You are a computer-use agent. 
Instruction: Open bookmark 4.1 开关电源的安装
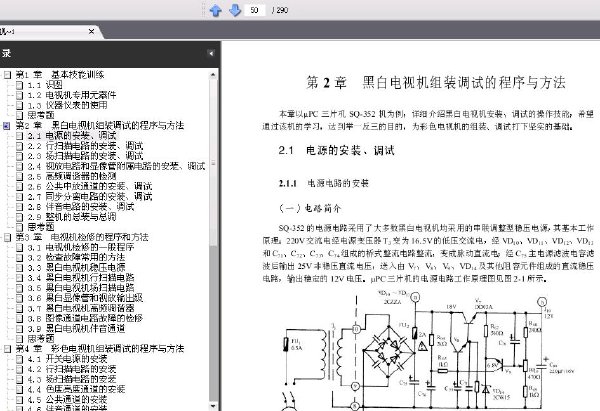click(x=67, y=359)
